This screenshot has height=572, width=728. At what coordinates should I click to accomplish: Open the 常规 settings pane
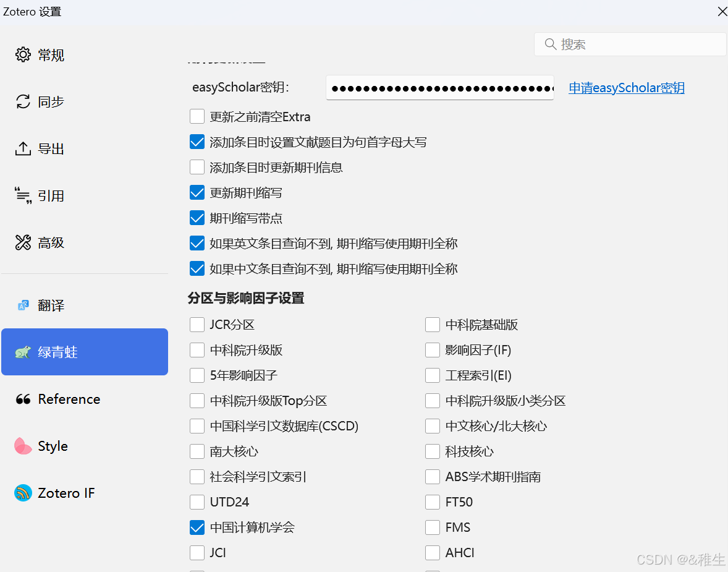[x=85, y=55]
